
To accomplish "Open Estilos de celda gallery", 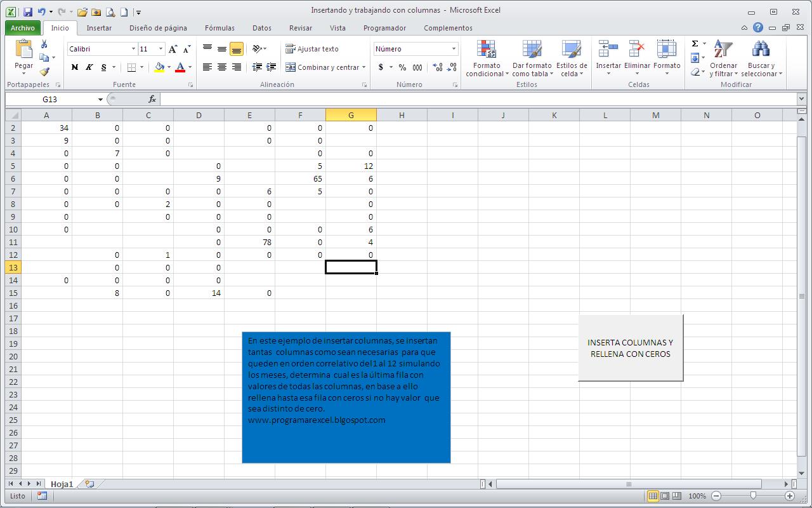I will coord(572,58).
